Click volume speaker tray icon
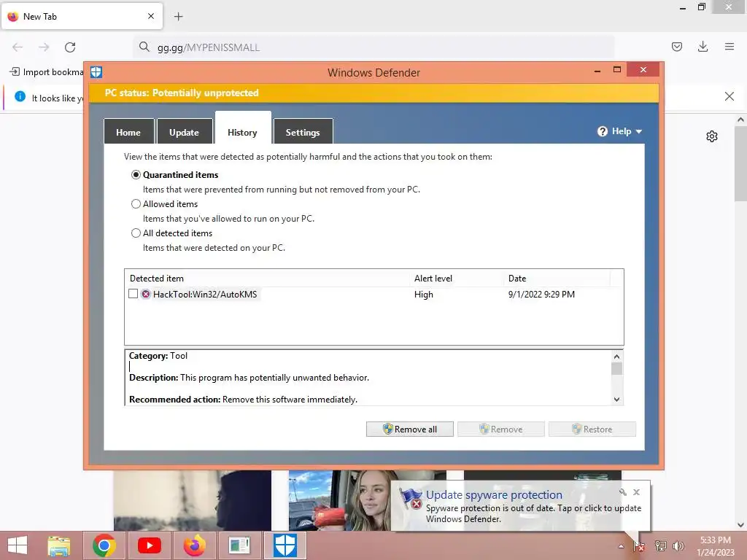 click(x=678, y=546)
